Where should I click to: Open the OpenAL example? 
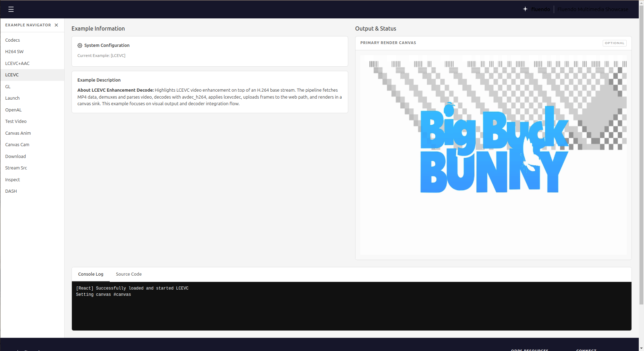tap(32, 110)
